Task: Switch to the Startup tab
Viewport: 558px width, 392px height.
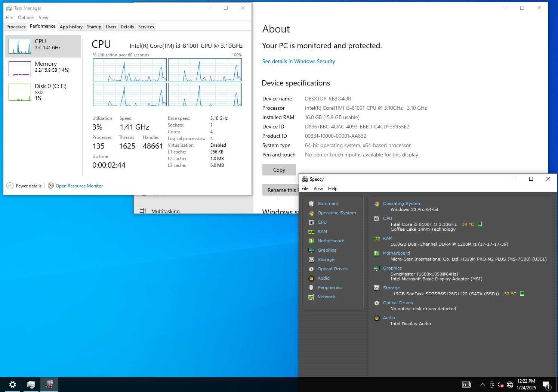Action: 94,27
